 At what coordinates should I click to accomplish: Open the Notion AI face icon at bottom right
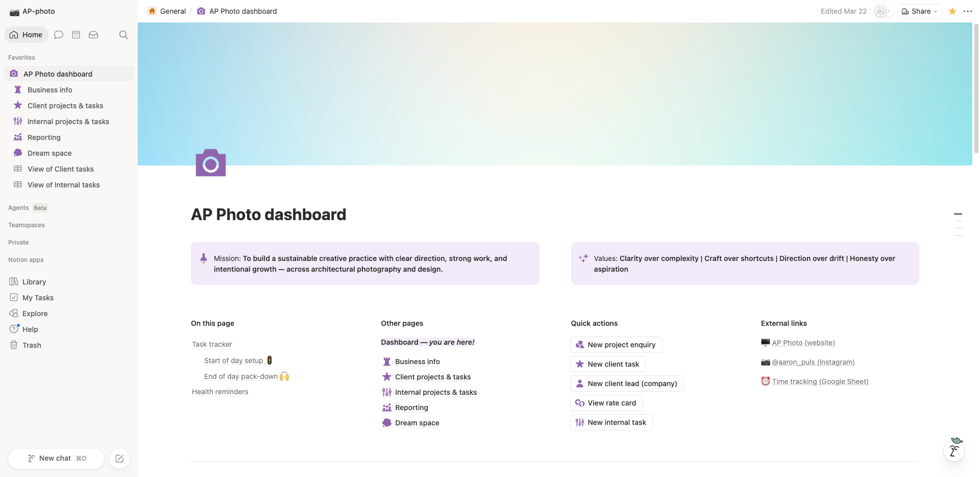[955, 450]
